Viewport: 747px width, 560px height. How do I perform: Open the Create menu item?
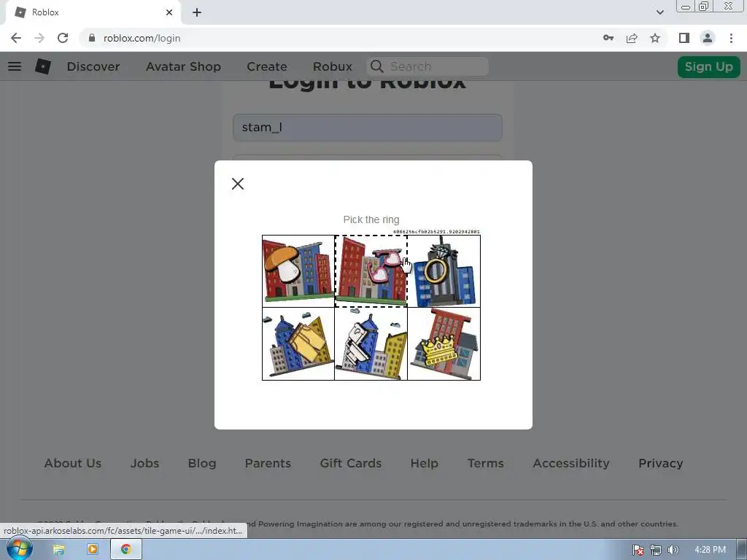pos(267,66)
